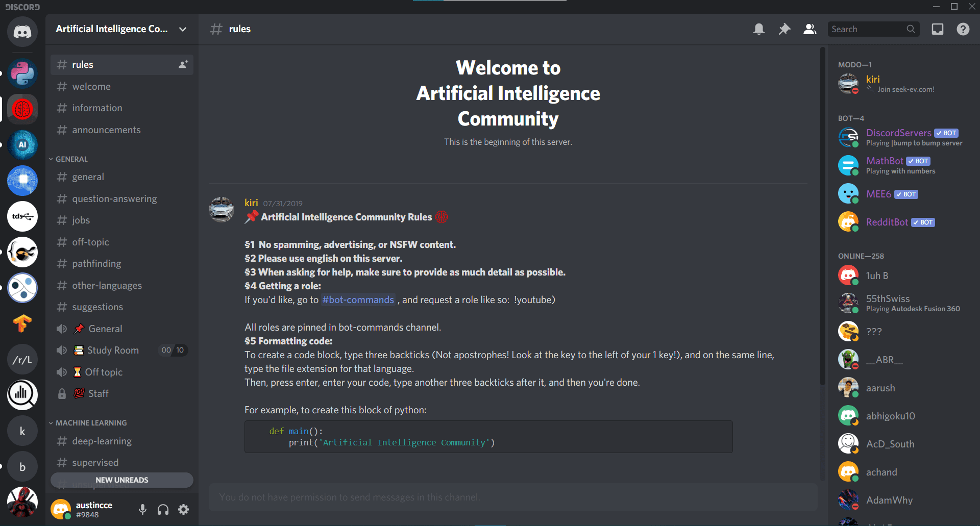Select the red brain AI Community server
The image size is (980, 526).
pyautogui.click(x=22, y=109)
